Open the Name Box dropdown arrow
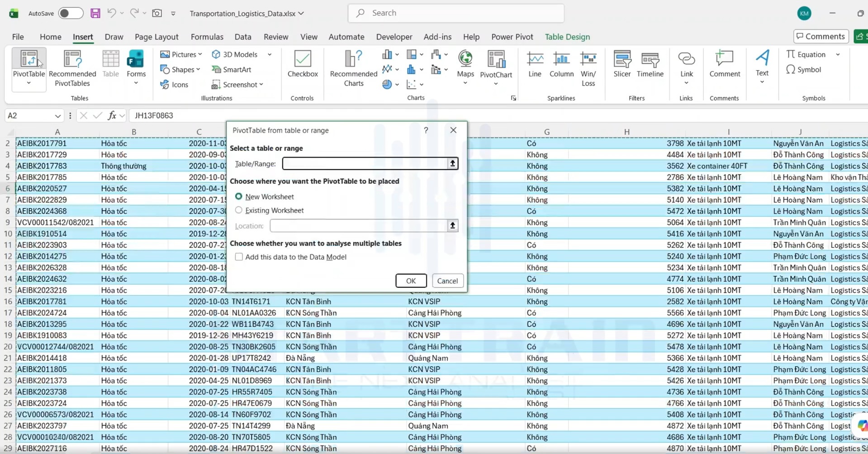 (57, 116)
